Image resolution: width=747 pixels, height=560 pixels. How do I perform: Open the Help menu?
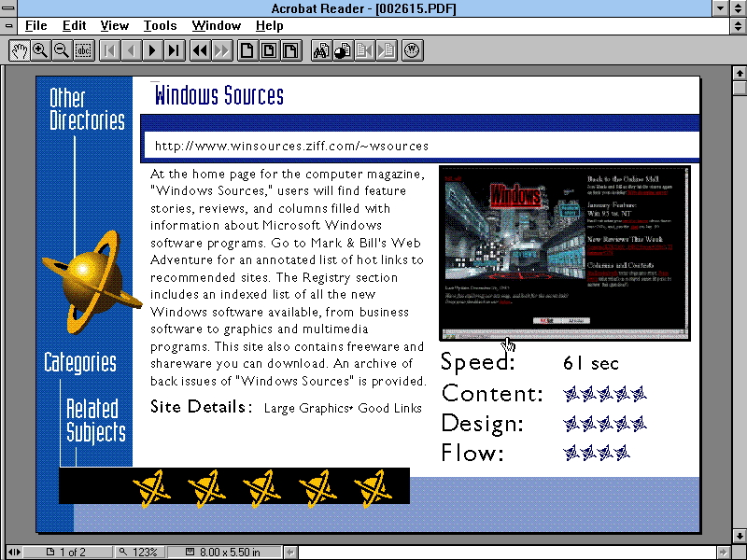point(270,26)
